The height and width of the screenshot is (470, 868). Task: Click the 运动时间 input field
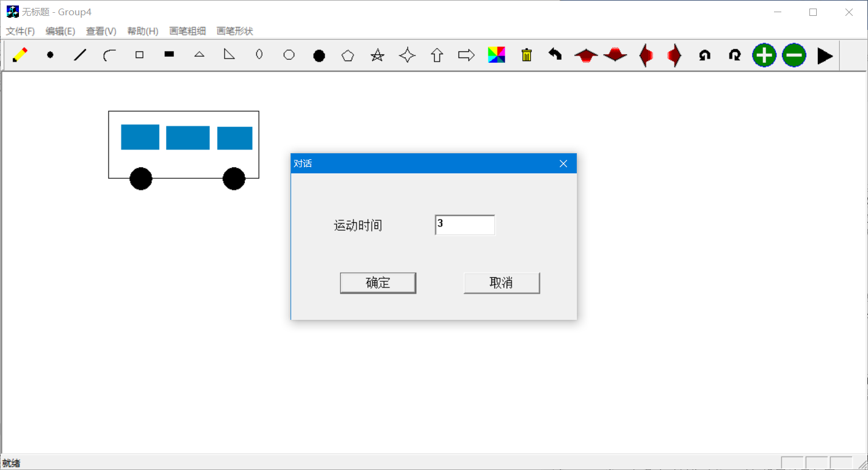point(465,225)
